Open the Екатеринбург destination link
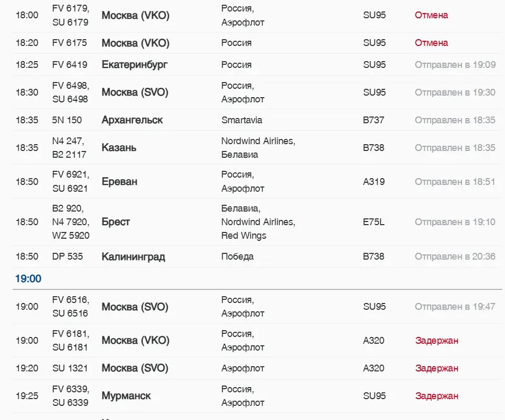The width and height of the screenshot is (505, 420). click(134, 65)
